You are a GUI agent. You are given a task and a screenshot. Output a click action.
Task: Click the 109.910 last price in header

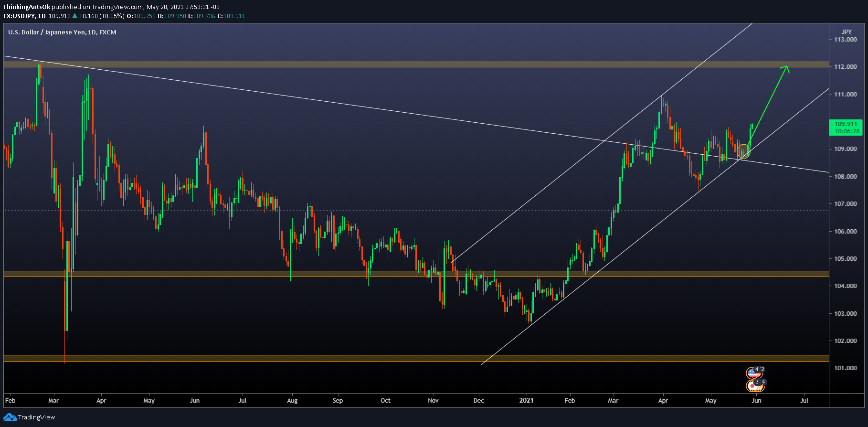pos(59,16)
